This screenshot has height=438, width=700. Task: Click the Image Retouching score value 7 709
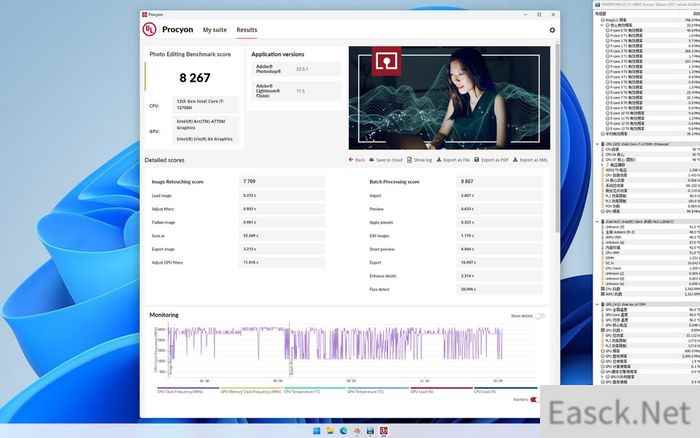[x=250, y=181]
